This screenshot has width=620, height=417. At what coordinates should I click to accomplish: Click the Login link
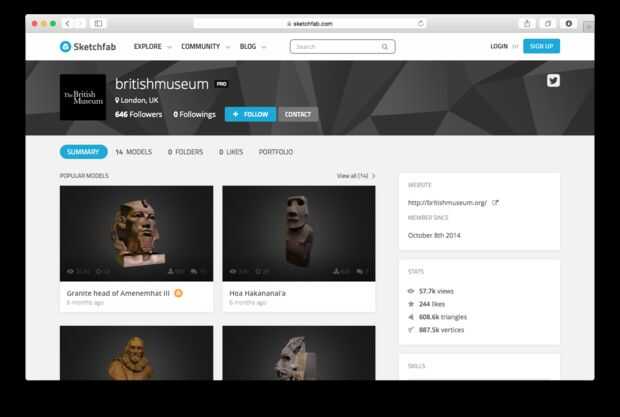tap(499, 46)
